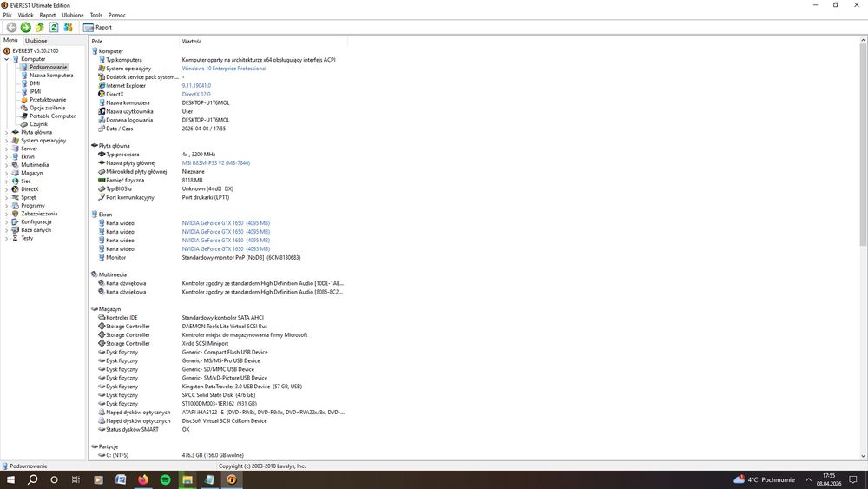This screenshot has height=489, width=868.
Task: Click the Wartość column header
Action: pos(264,41)
